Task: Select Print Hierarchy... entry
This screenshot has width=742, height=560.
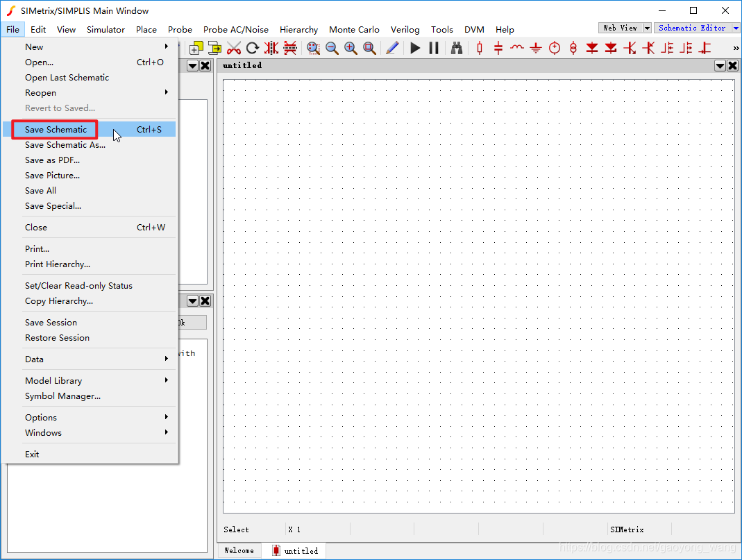Action: 90,264
